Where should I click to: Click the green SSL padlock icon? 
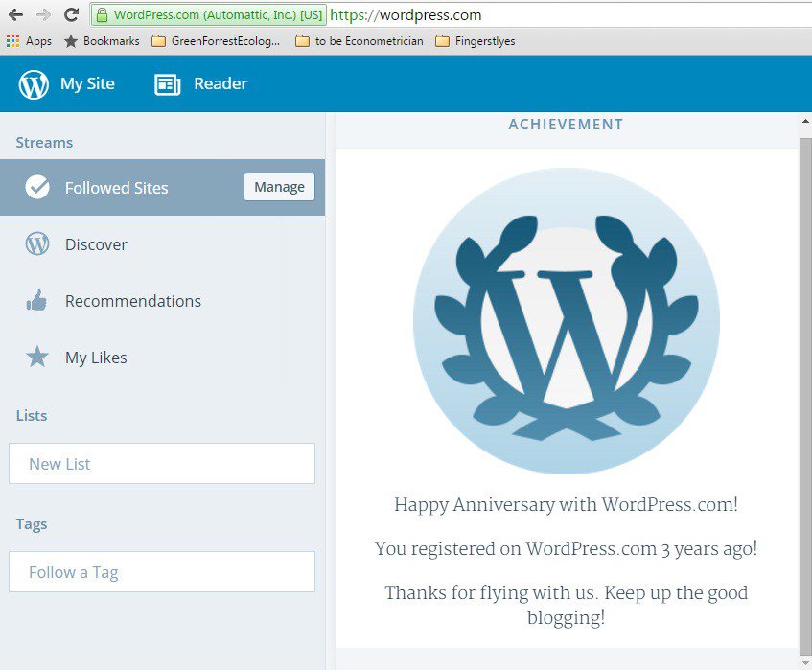coord(102,15)
